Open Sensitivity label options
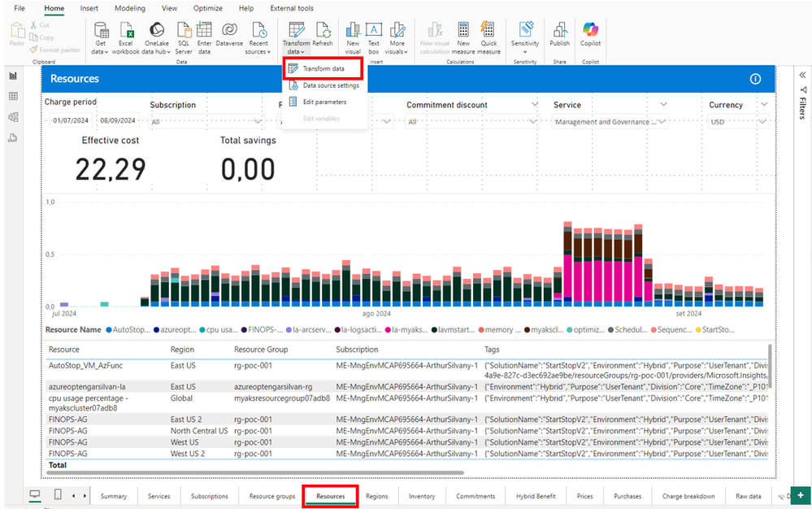The width and height of the screenshot is (812, 509). click(525, 38)
